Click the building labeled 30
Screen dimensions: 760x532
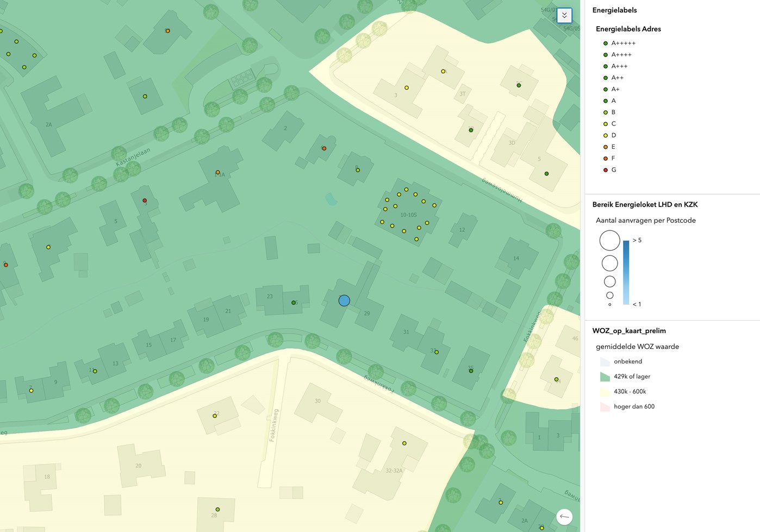[318, 401]
